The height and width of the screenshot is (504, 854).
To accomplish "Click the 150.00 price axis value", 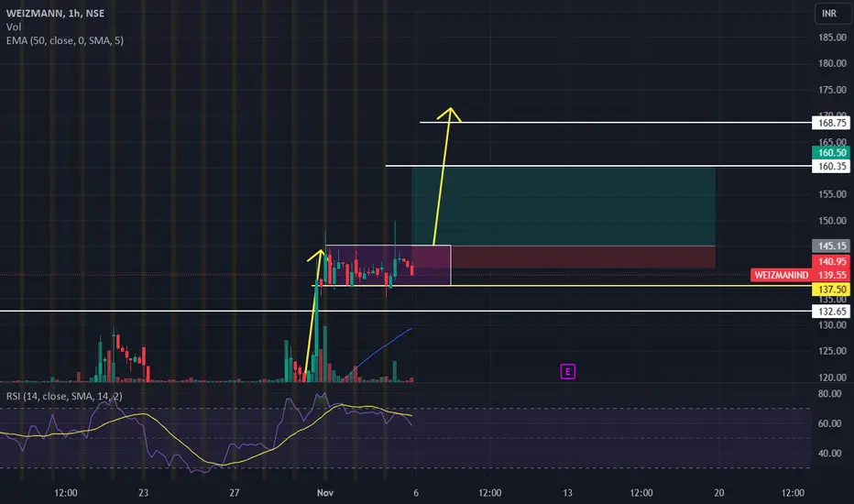I will click(x=832, y=221).
